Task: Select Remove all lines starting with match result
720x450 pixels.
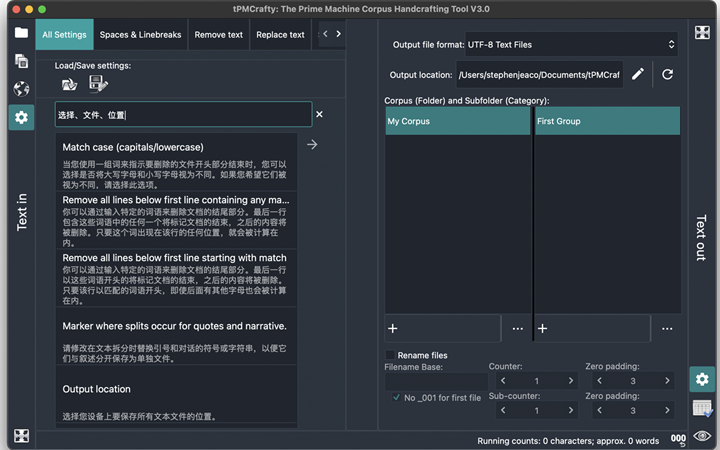Action: [176, 278]
